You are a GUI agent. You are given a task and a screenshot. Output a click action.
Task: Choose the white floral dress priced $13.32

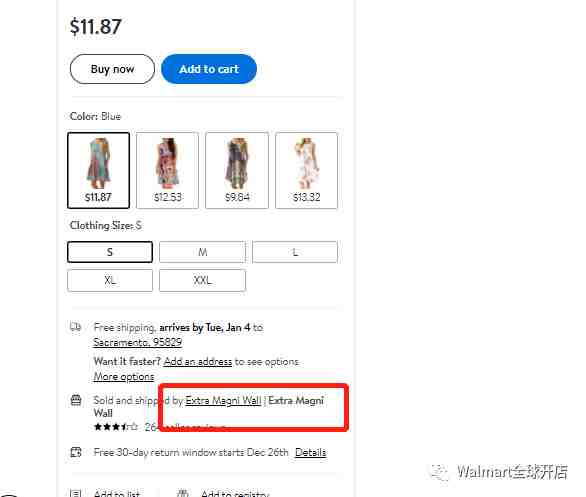coord(306,170)
